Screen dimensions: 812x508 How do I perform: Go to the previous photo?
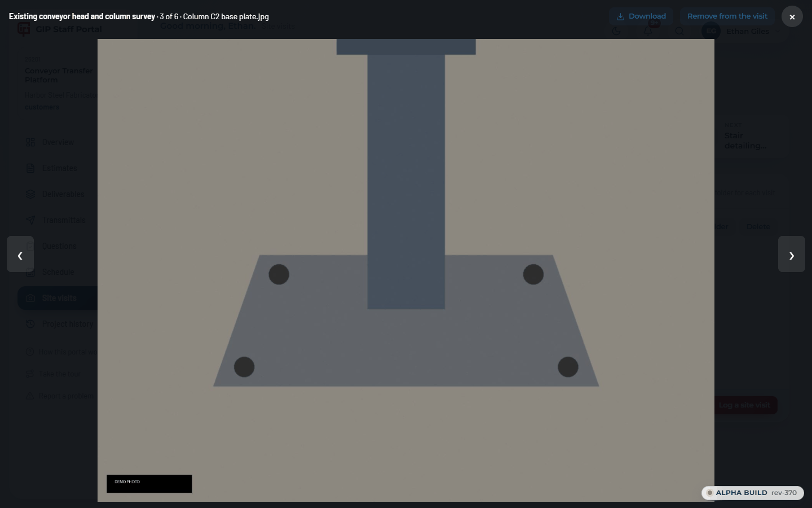click(x=20, y=255)
